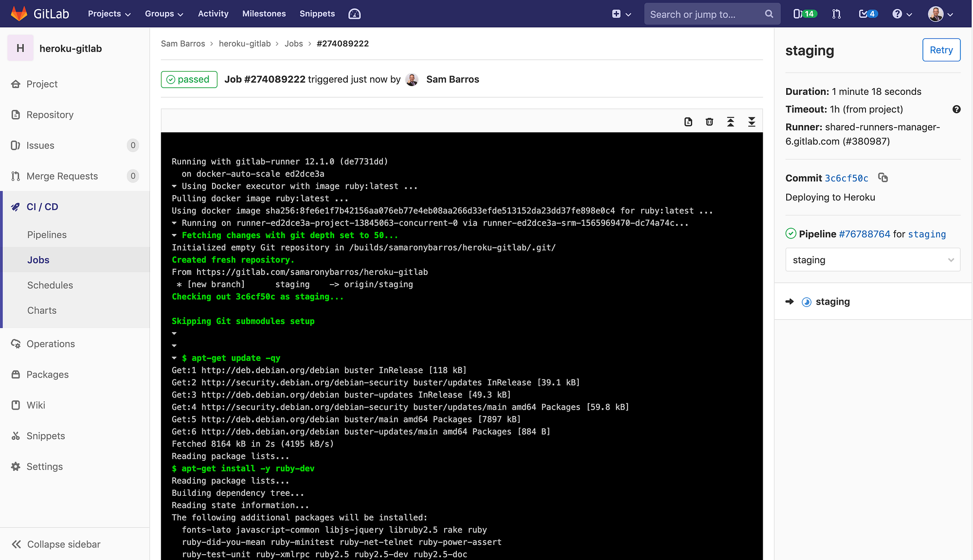Show the passed status badge details

click(189, 79)
